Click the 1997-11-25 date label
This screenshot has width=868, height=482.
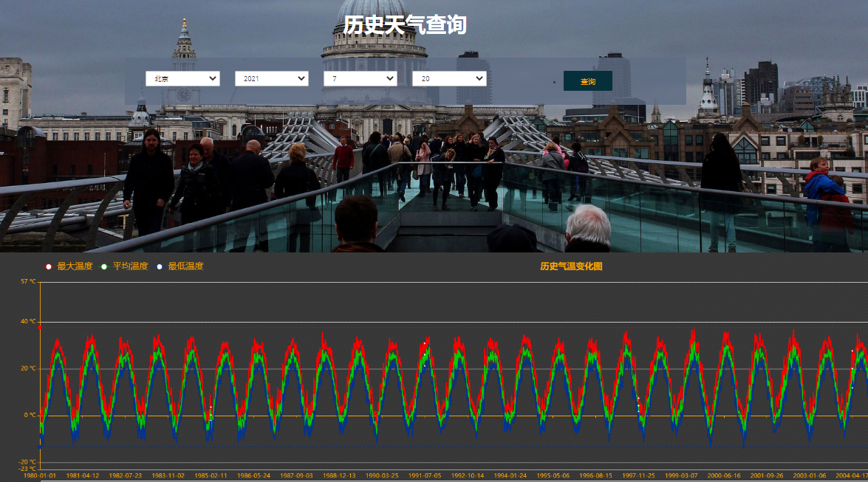(x=638, y=475)
